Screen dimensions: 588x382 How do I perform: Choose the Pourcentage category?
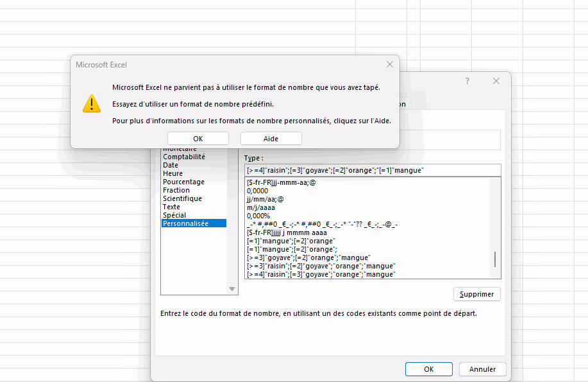click(x=183, y=182)
